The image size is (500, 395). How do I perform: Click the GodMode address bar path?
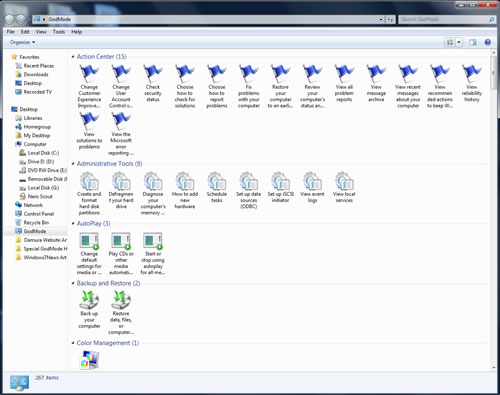tap(59, 20)
